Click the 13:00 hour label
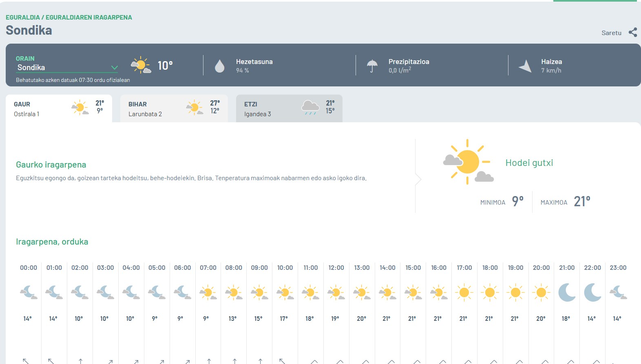This screenshot has height=364, width=641. (x=362, y=268)
